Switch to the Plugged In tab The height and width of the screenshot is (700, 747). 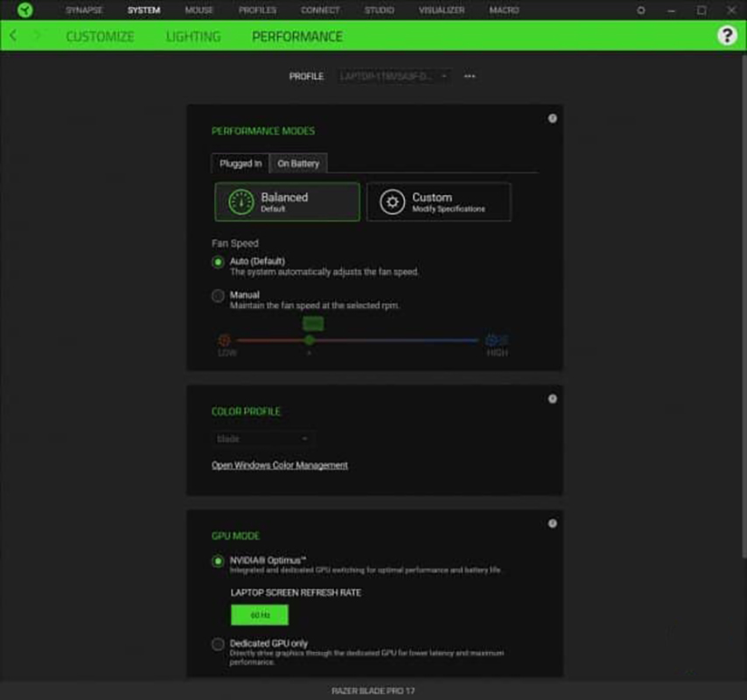tap(240, 164)
